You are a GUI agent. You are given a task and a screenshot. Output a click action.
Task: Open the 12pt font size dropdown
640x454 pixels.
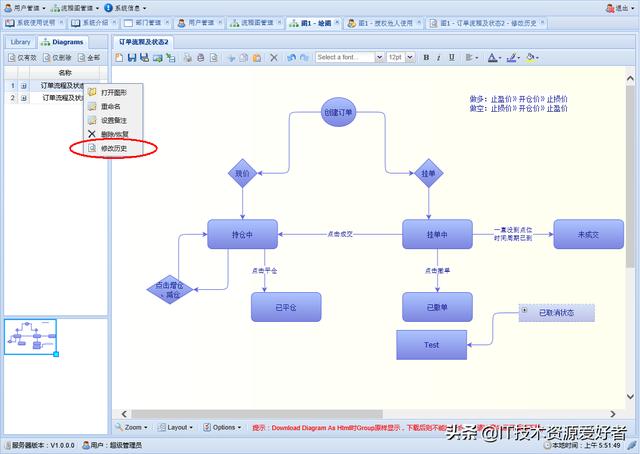[400, 58]
